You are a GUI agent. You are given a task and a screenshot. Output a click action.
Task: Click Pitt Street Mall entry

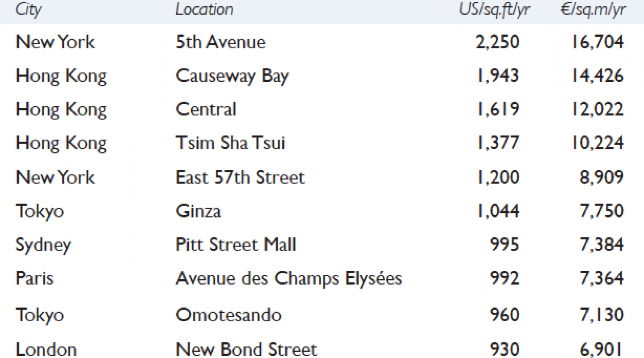click(236, 245)
